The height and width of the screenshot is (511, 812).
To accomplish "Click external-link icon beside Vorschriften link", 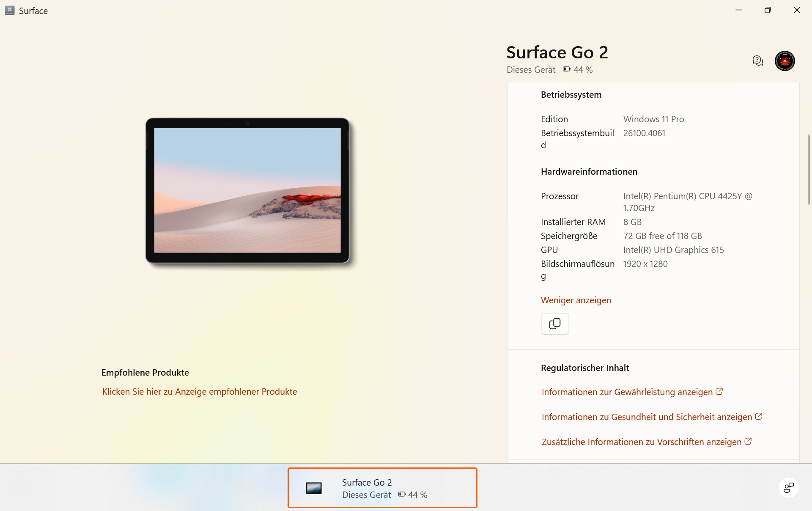I will pyautogui.click(x=748, y=441).
